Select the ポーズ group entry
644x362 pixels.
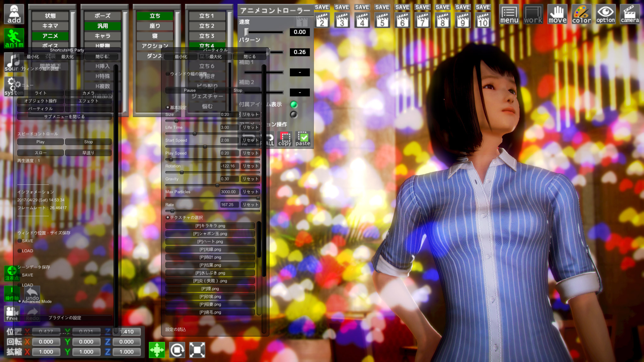click(x=103, y=16)
